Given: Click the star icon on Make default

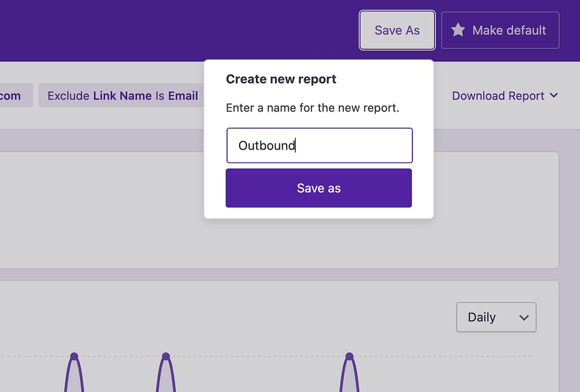Looking at the screenshot, I should coord(458,30).
